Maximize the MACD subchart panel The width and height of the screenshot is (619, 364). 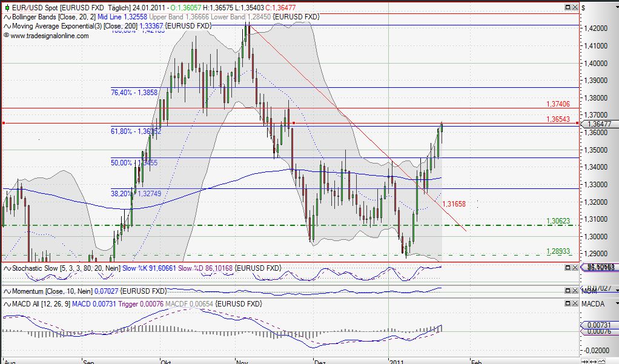(x=568, y=304)
